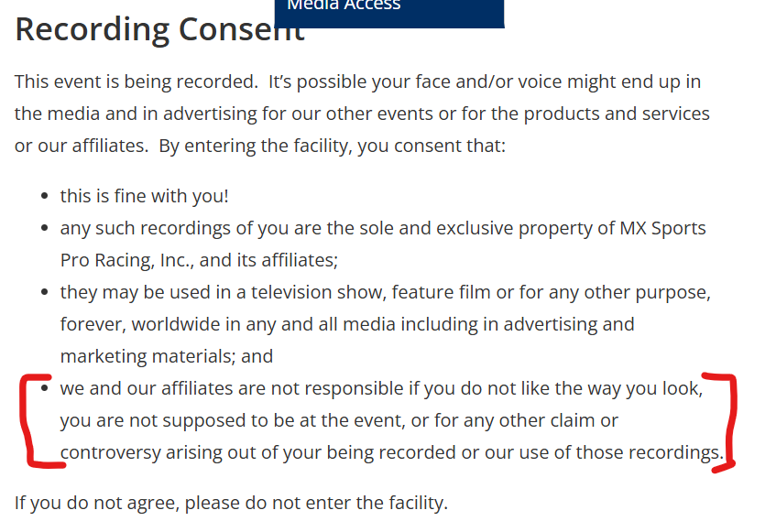
Task: Click the left red bracket annotation
Action: tap(35, 421)
